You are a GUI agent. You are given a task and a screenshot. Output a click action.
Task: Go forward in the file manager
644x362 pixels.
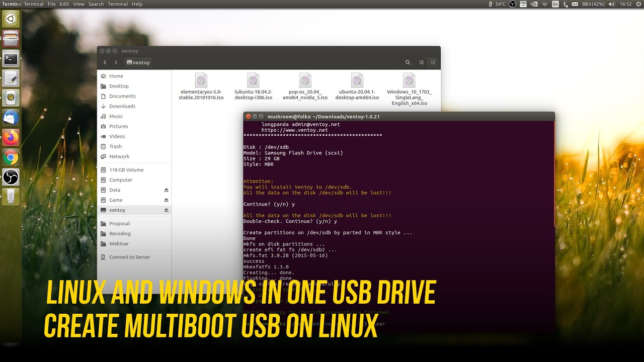click(116, 62)
